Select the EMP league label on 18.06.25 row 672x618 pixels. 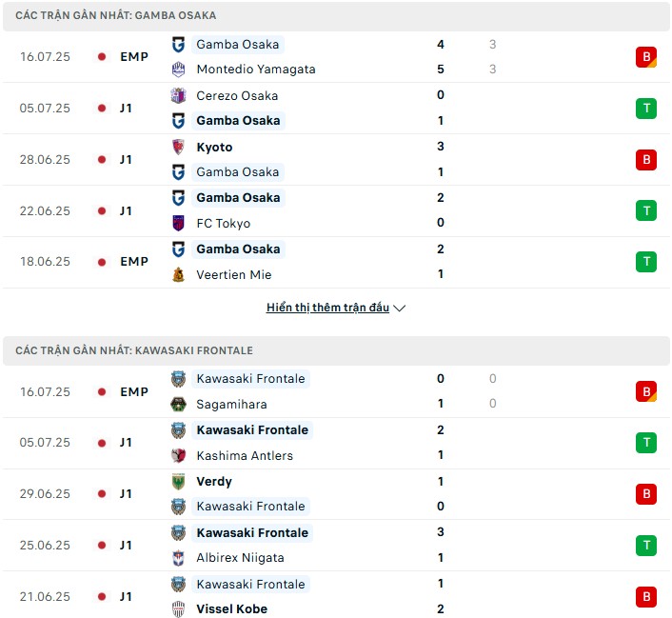[x=134, y=262]
